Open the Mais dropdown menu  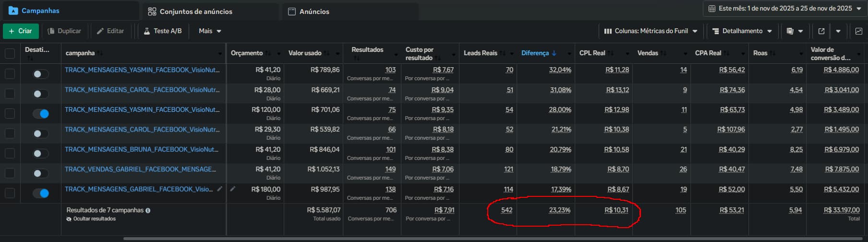(210, 31)
